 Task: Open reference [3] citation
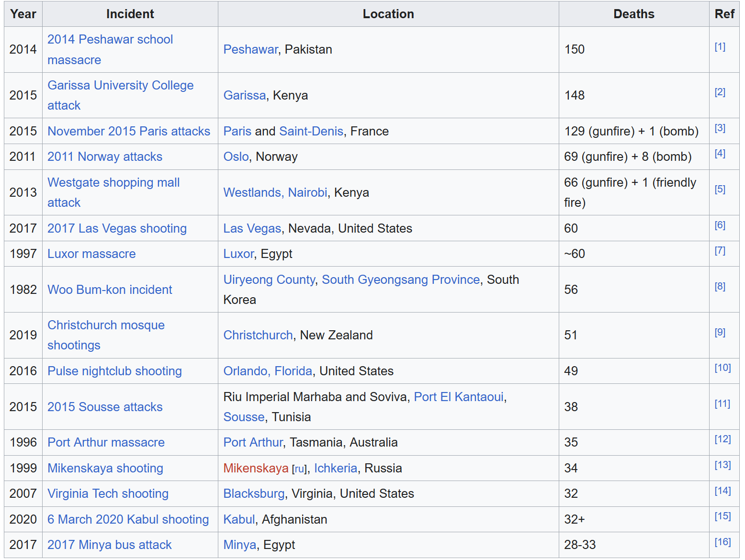click(720, 128)
